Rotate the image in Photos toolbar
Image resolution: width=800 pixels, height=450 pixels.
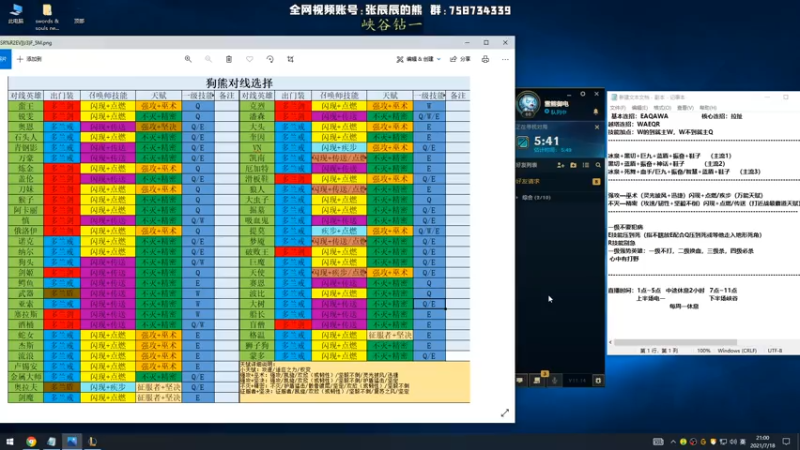tap(270, 59)
